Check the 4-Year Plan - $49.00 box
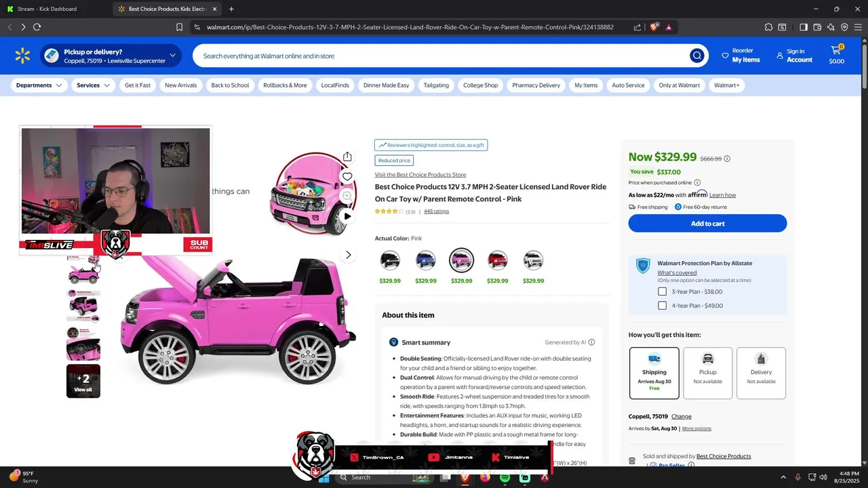This screenshot has width=868, height=488. [x=662, y=306]
